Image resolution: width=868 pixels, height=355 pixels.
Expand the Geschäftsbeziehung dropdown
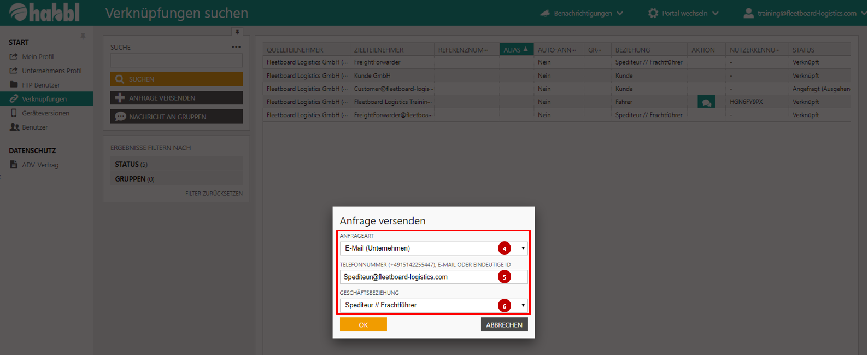433,305
